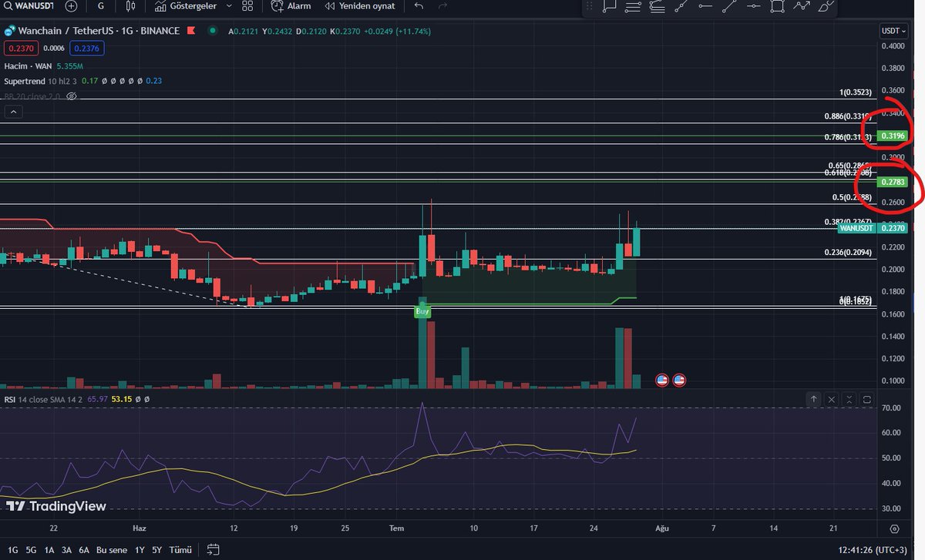Collapse the indicator legend chevron
Screen dimensions: 925x560
tap(12, 112)
